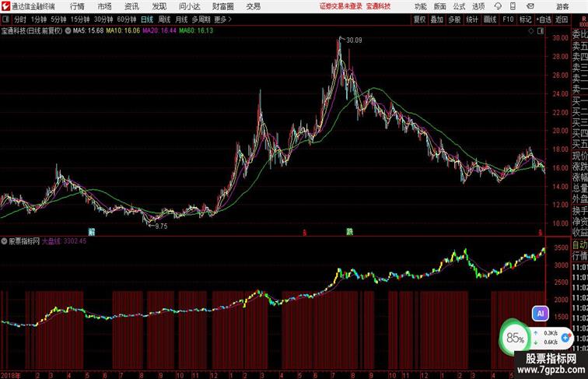
Task: Open the 行情 menu
Action: pyautogui.click(x=77, y=6)
